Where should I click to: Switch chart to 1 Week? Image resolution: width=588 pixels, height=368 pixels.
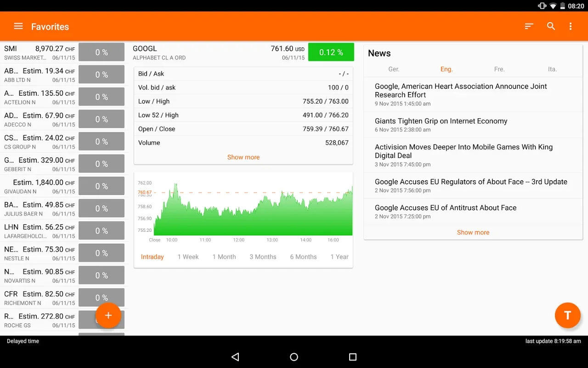pyautogui.click(x=188, y=257)
